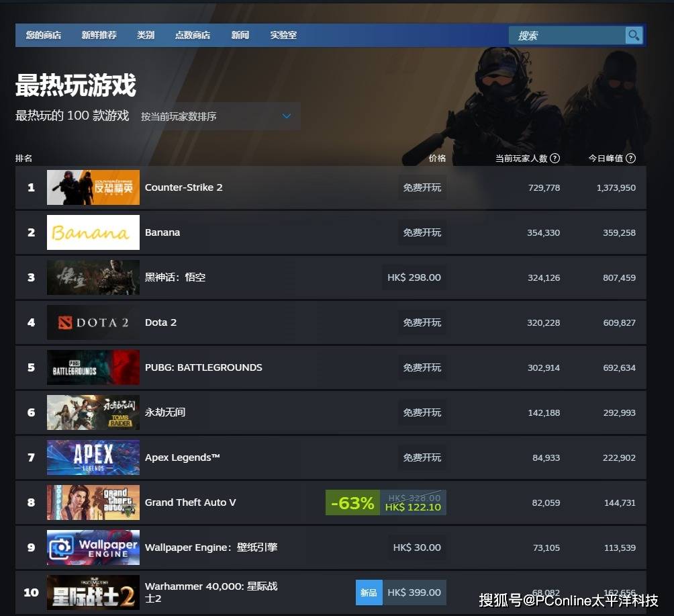This screenshot has height=616, width=674.
Task: Click the 排名 column header
Action: (23, 159)
